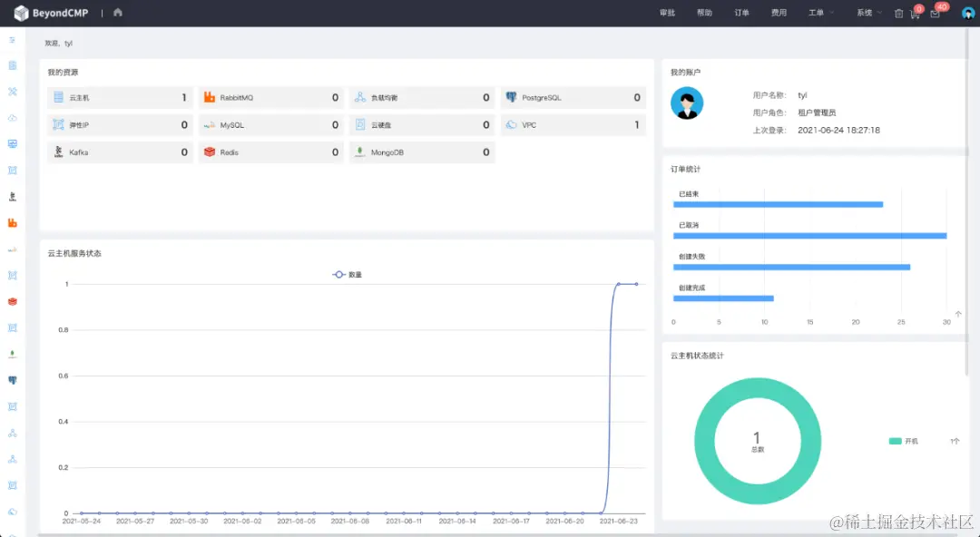Toggle the 数量 legend on line chart
Screen dimensions: 980x537
pyautogui.click(x=348, y=275)
